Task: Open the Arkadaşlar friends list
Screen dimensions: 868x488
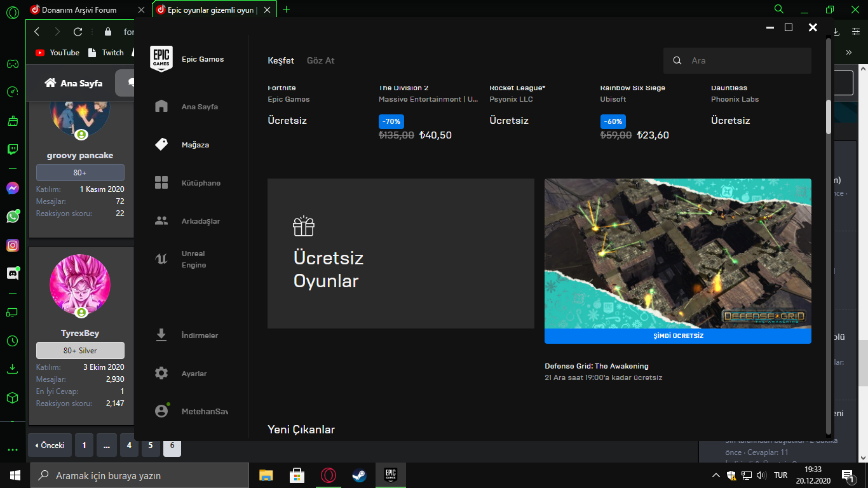Action: (187, 221)
